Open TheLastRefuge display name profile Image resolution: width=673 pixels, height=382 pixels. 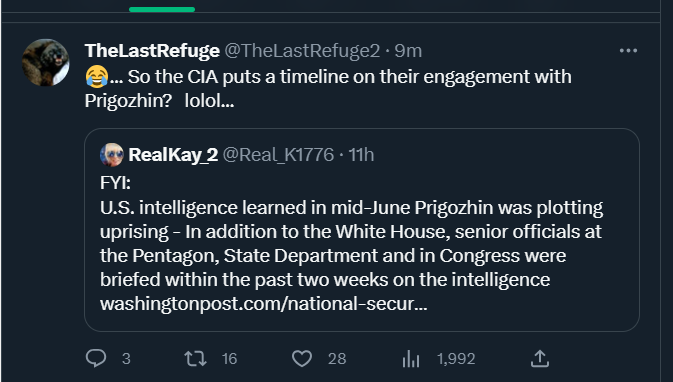[152, 51]
